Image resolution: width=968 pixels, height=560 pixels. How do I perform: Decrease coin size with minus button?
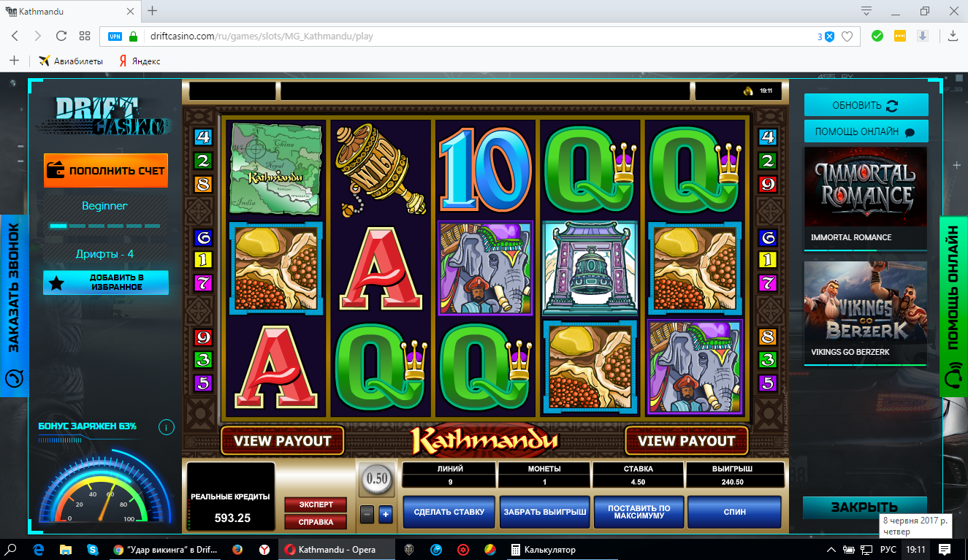[x=367, y=515]
